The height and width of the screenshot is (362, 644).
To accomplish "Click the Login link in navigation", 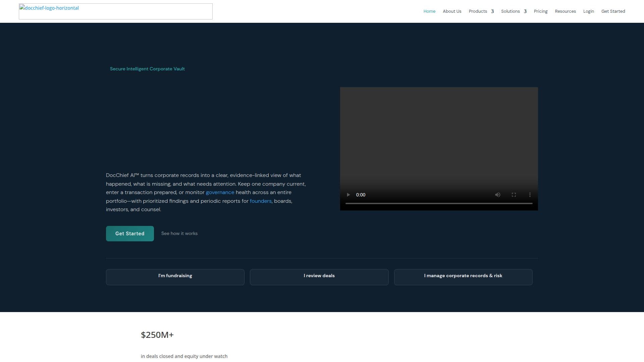I will pos(588,11).
